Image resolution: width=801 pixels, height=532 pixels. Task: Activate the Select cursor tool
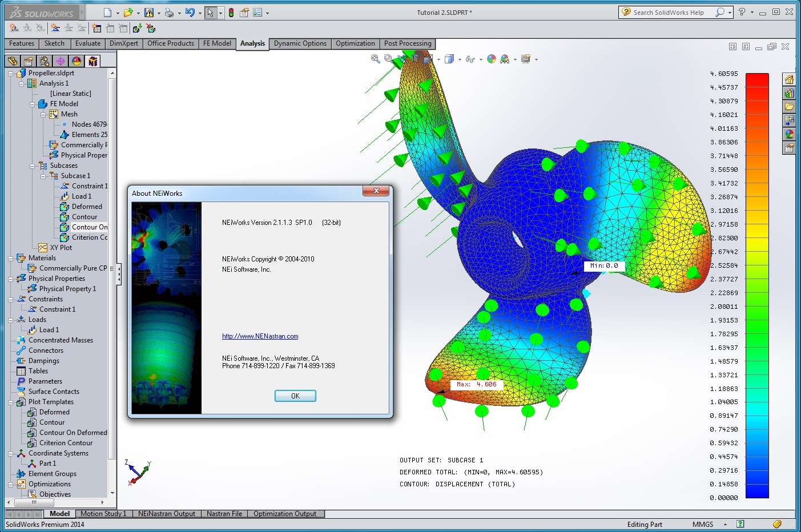coord(211,12)
